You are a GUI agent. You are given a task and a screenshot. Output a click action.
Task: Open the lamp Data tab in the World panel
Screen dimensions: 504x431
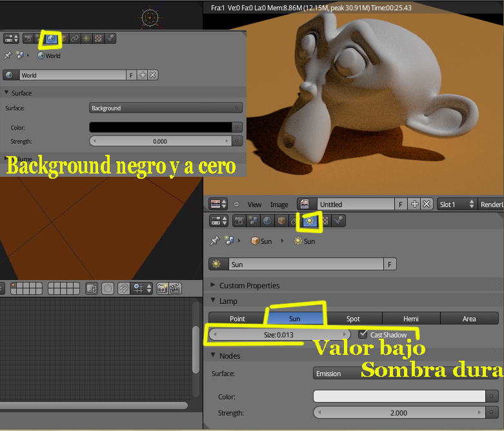coord(86,39)
